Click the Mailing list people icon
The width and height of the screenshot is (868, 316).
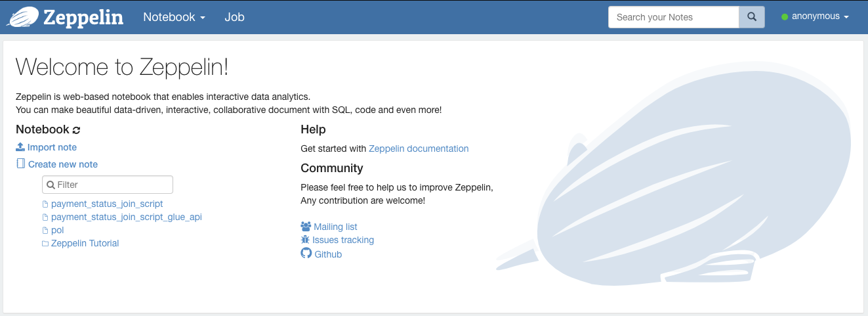[x=306, y=227]
